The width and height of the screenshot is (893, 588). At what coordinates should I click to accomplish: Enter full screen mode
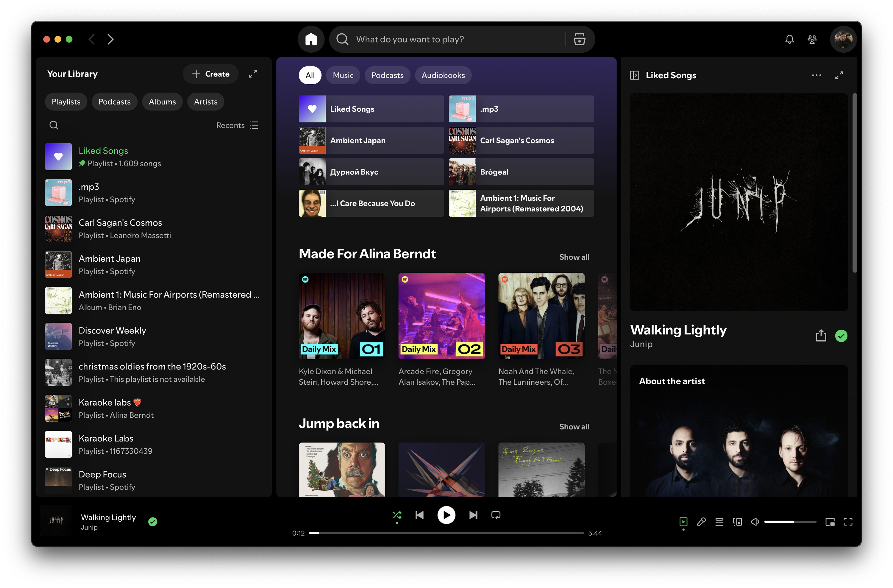tap(847, 522)
